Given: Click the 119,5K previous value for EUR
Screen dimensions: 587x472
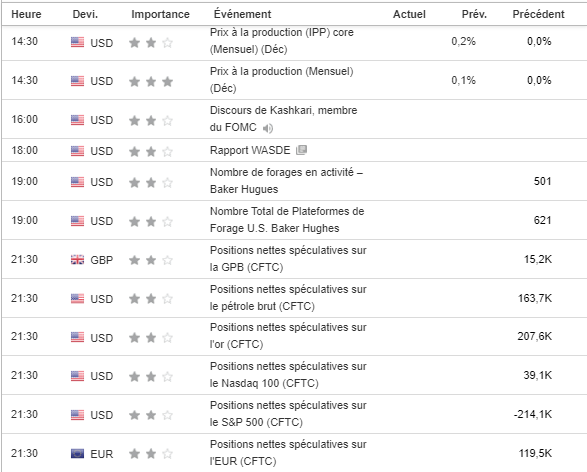Looking at the screenshot, I should coord(535,453).
